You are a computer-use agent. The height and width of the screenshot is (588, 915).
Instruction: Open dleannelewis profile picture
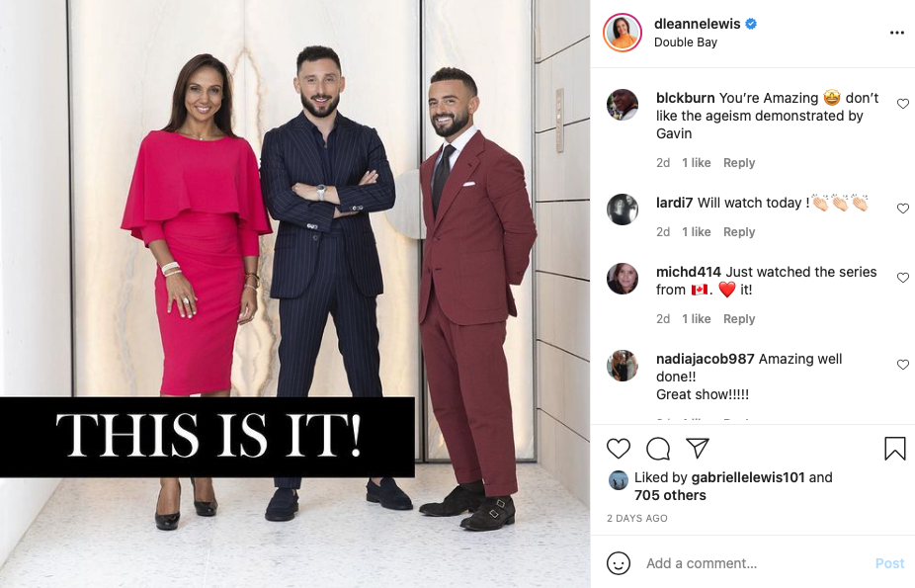(x=623, y=33)
